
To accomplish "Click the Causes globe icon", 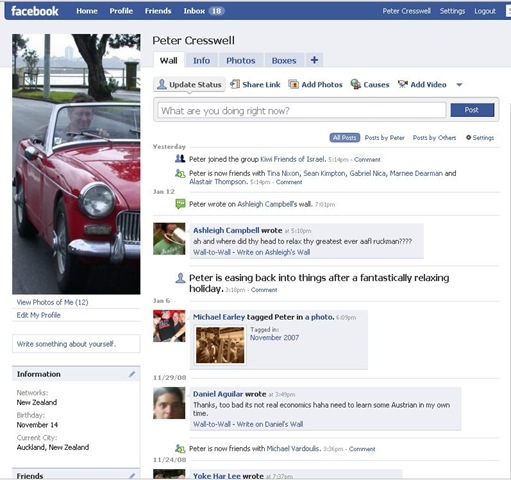I will 356,84.
